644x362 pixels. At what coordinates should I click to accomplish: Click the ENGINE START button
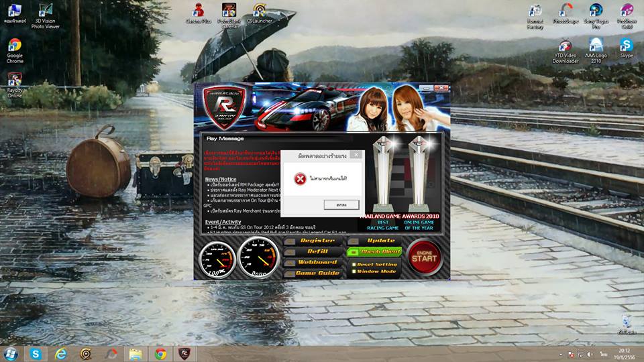tap(424, 257)
